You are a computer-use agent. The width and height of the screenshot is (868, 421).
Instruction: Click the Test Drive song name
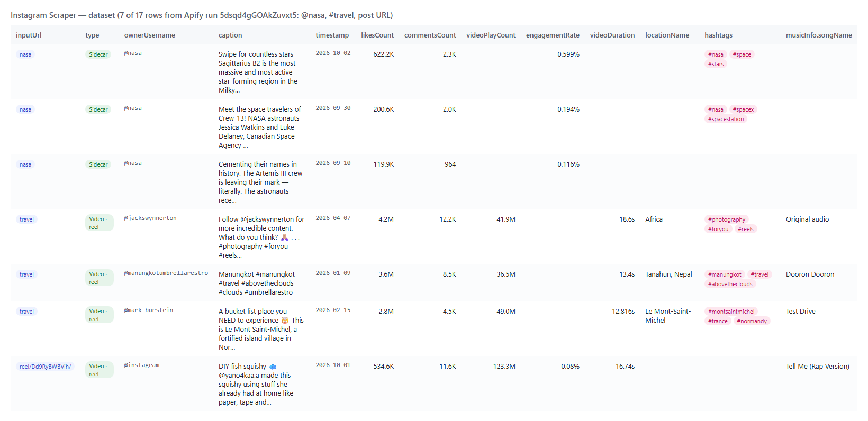point(801,312)
